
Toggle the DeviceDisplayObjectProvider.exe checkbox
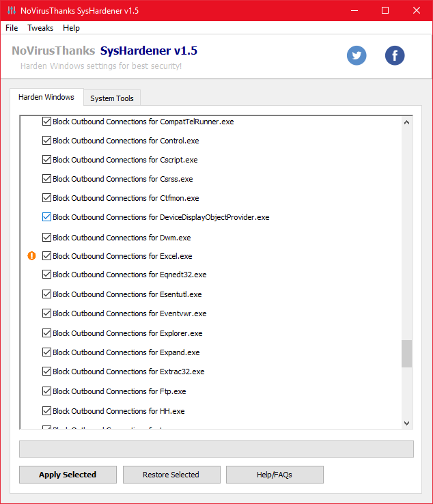click(46, 217)
